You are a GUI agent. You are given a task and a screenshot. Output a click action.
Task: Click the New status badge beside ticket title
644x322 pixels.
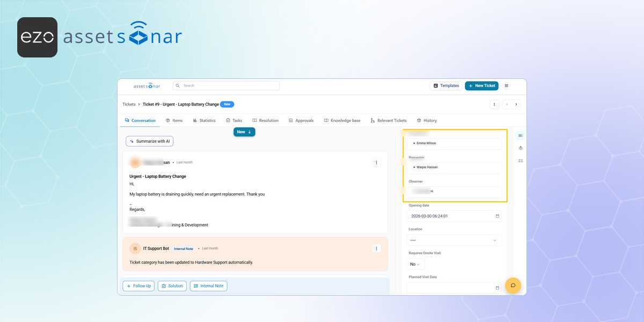227,104
